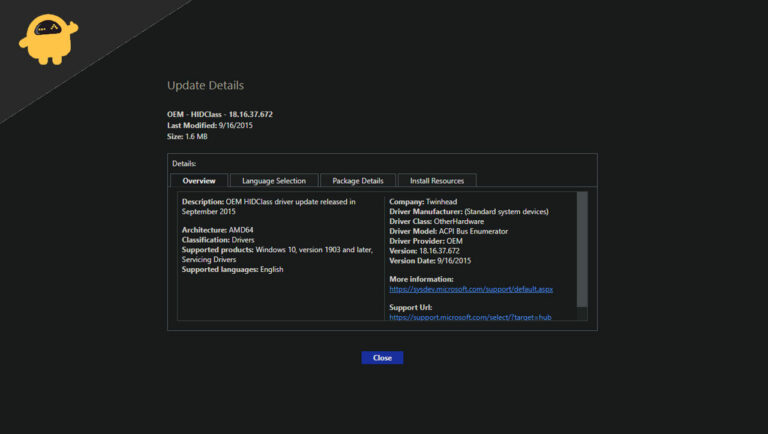Viewport: 768px width, 434px height.
Task: Click the Size: 1.6 MB line
Action: click(x=187, y=136)
